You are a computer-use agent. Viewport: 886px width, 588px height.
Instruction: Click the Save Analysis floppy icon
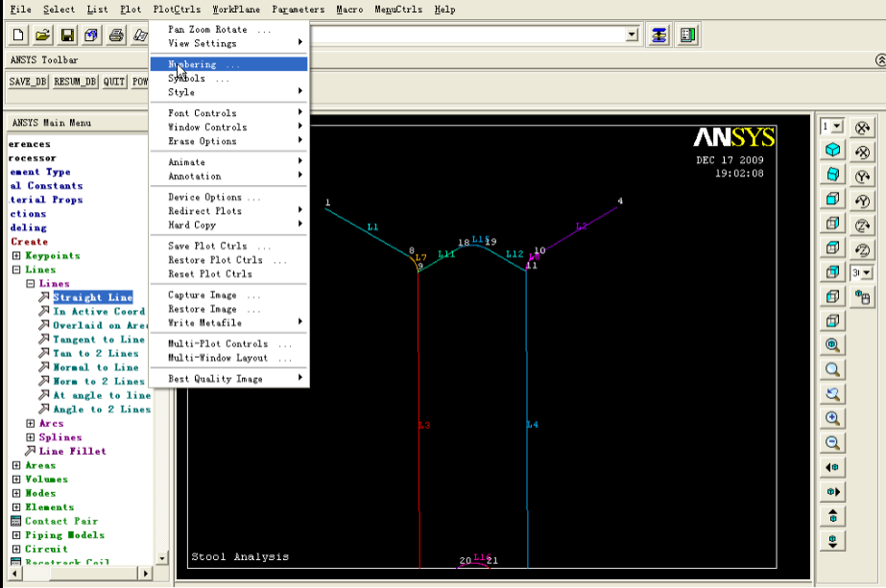(x=67, y=35)
